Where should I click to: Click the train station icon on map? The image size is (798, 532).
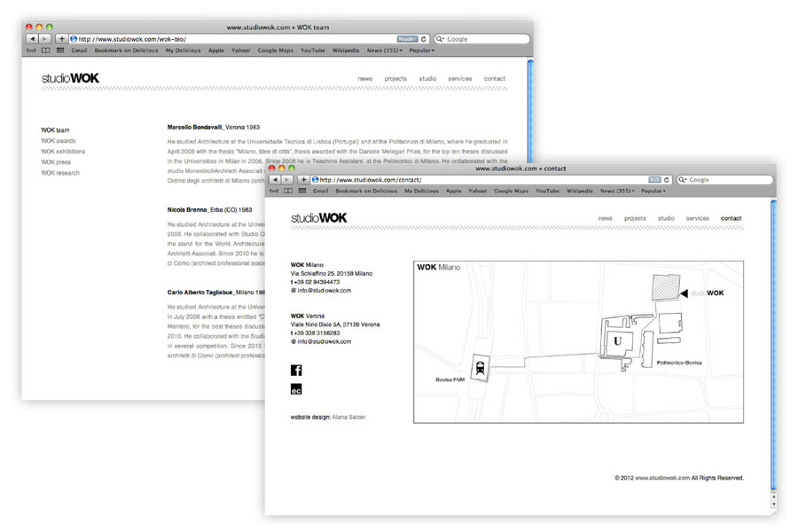[x=479, y=369]
